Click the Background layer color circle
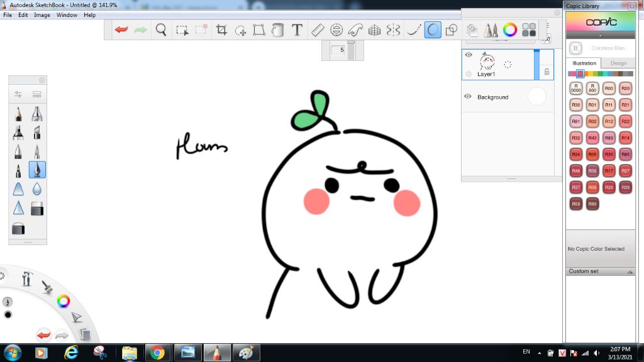 [537, 96]
